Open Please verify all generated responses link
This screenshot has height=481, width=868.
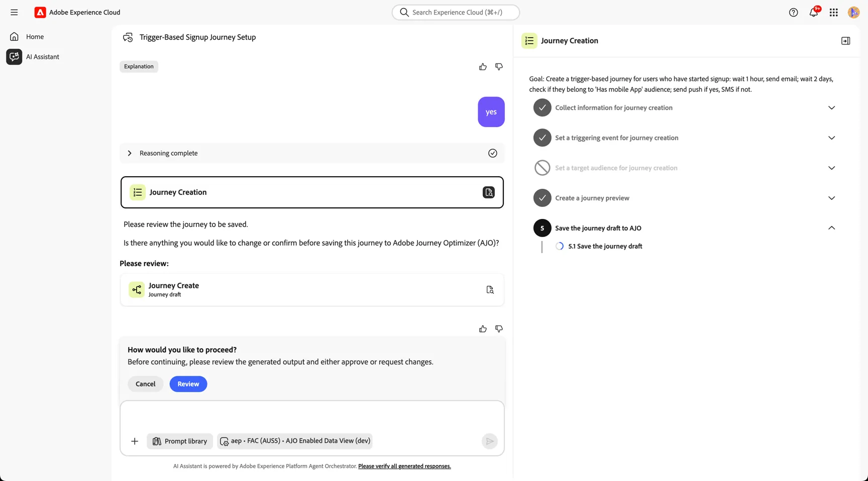[404, 466]
